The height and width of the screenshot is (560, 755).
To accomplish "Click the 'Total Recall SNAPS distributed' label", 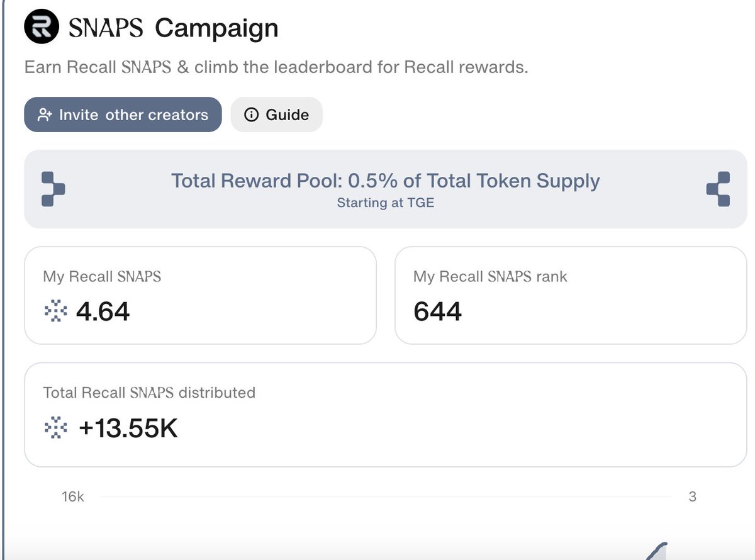I will 149,393.
